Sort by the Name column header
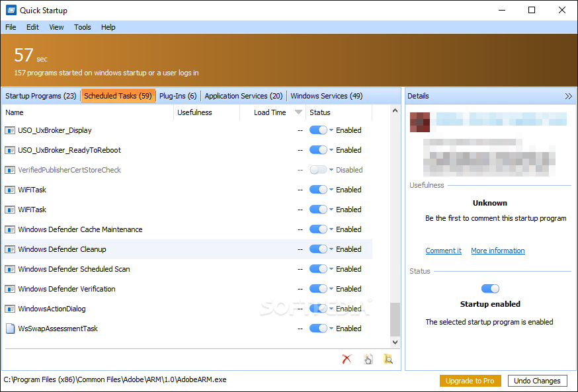The image size is (578, 392). click(88, 112)
